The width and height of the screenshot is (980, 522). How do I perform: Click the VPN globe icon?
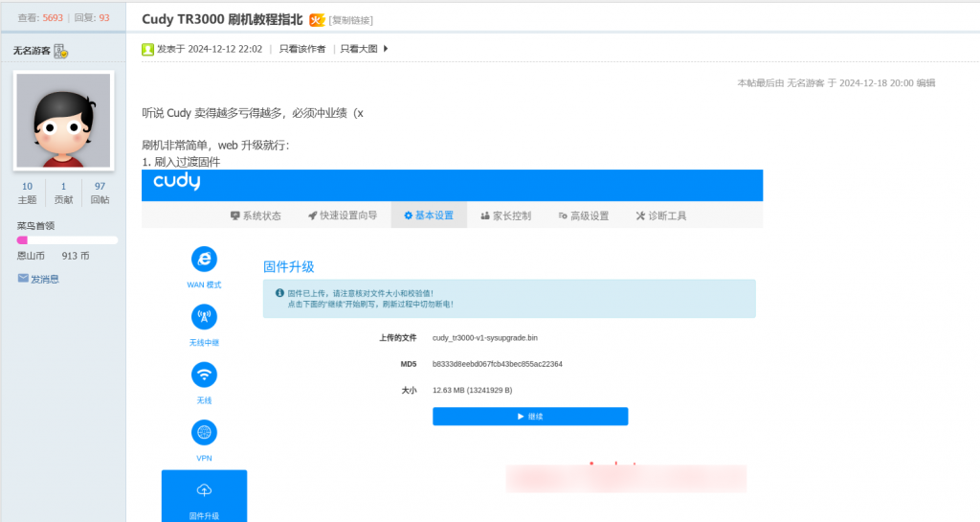pyautogui.click(x=204, y=432)
